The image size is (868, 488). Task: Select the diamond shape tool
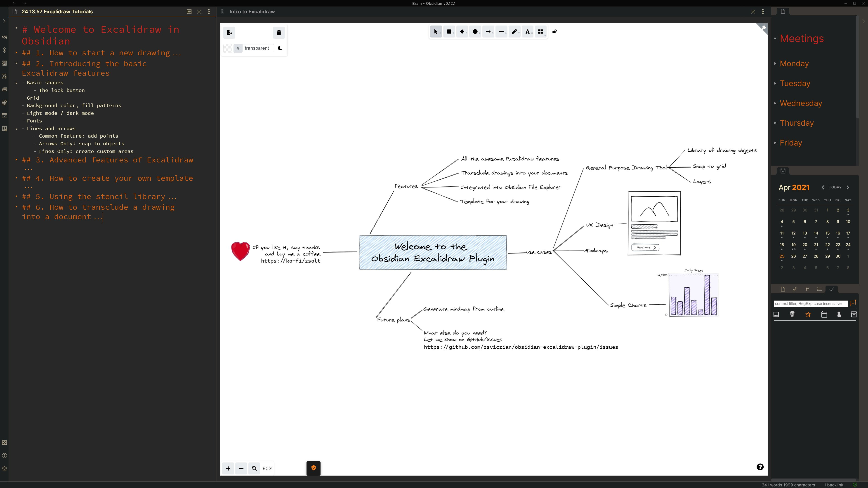462,32
